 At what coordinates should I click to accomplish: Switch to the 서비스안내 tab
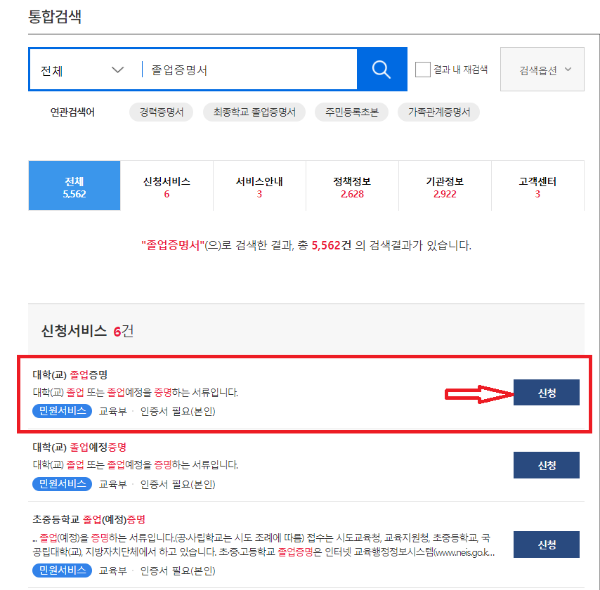(x=259, y=186)
